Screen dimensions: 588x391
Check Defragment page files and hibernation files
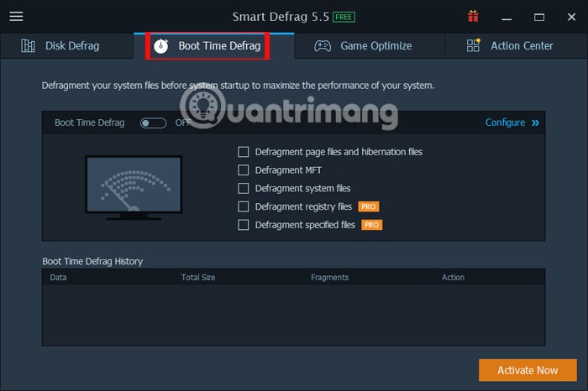coord(243,152)
